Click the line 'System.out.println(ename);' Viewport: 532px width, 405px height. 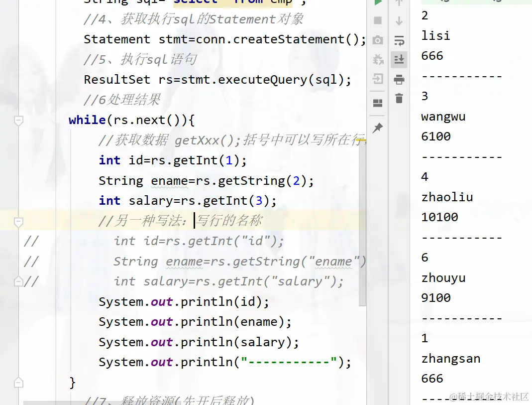click(195, 322)
